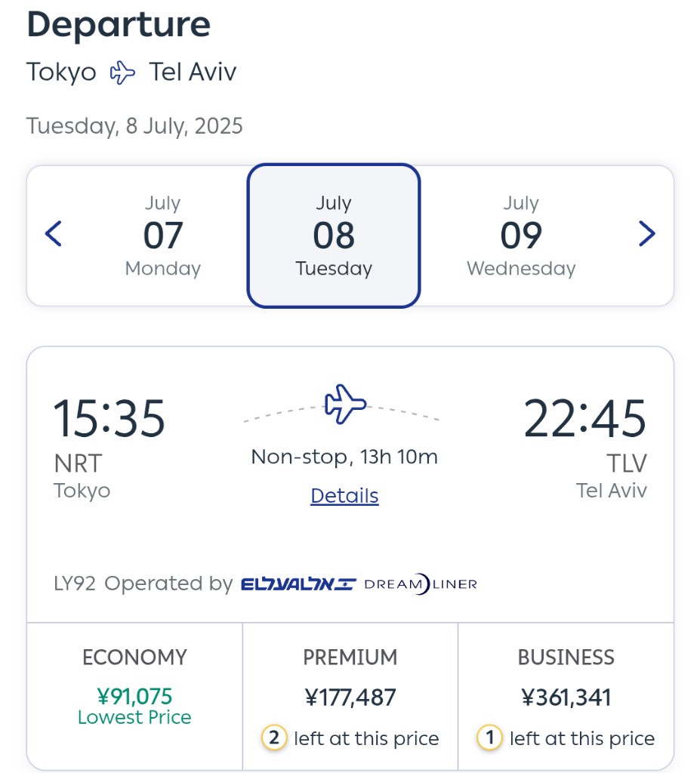Click the Non-stop, 13h 10m duration text
The height and width of the screenshot is (773, 700).
click(344, 457)
